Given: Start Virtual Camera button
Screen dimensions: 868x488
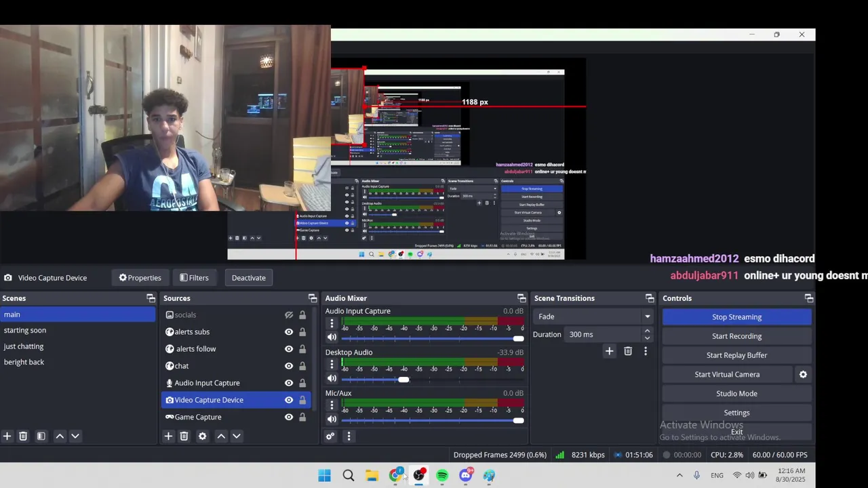Looking at the screenshot, I should pyautogui.click(x=727, y=374).
